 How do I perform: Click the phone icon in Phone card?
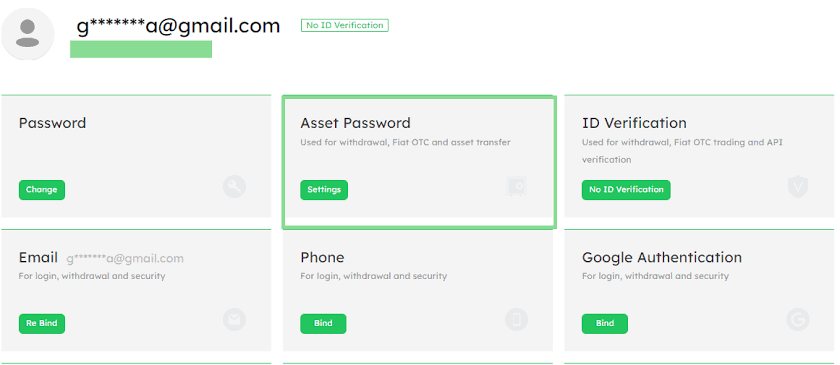click(x=516, y=320)
